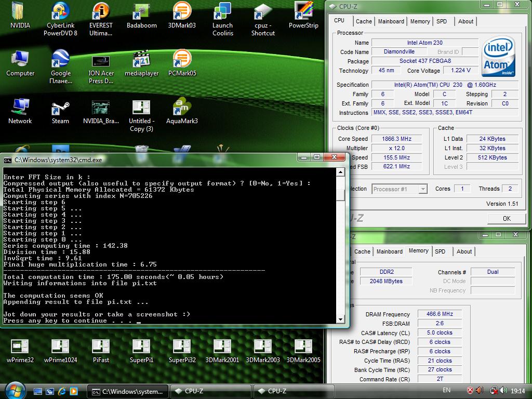Select the Untitled - Copy (3) icon

(141, 115)
